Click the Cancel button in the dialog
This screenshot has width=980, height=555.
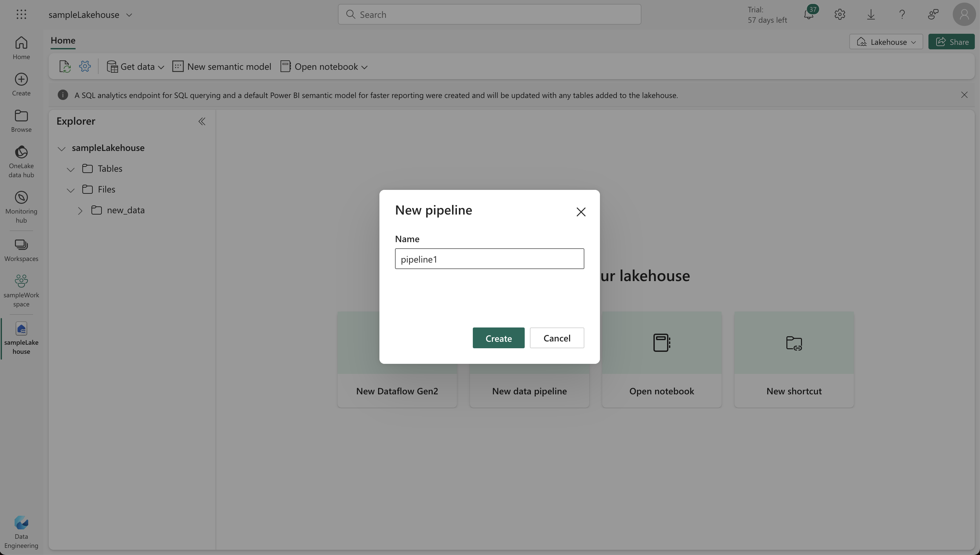pos(556,338)
